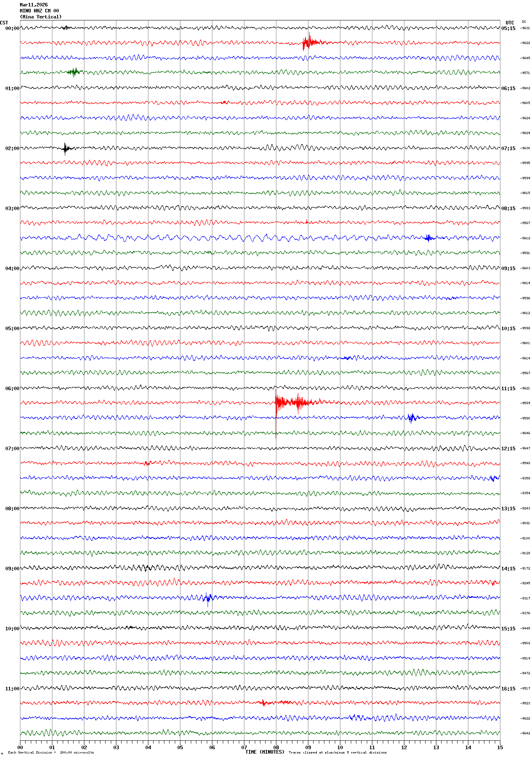Click the Traces clipped footnote text
The image size is (532, 758).
click(x=338, y=752)
